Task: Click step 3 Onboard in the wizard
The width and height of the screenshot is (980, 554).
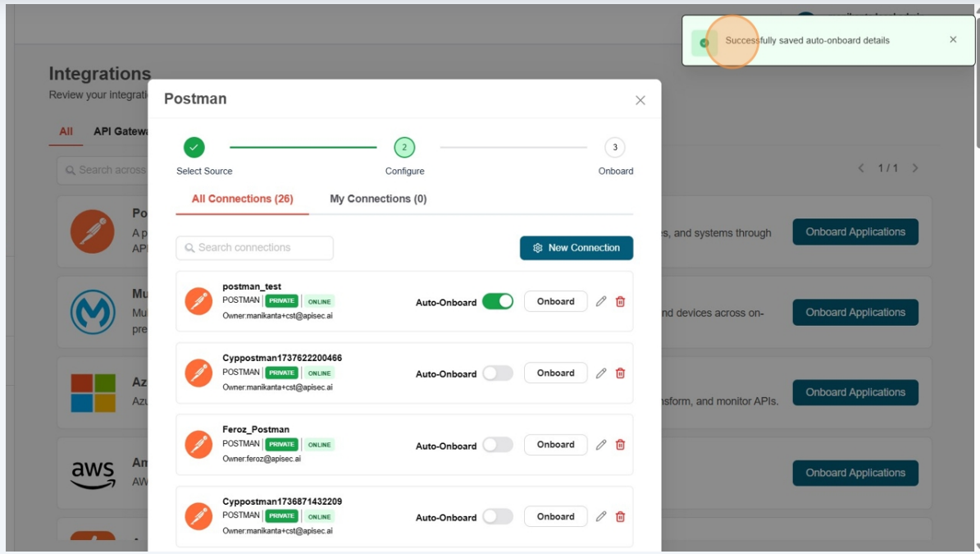Action: (615, 148)
